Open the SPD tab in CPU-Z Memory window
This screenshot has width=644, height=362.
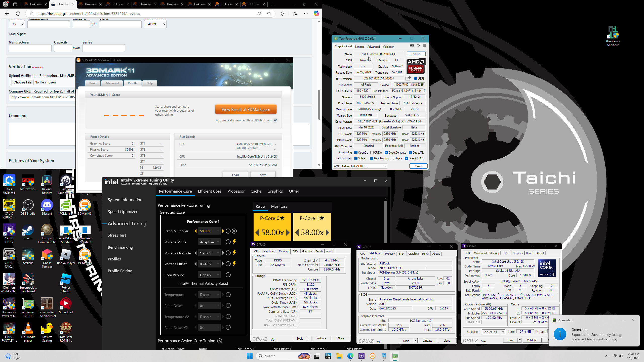[x=295, y=251]
